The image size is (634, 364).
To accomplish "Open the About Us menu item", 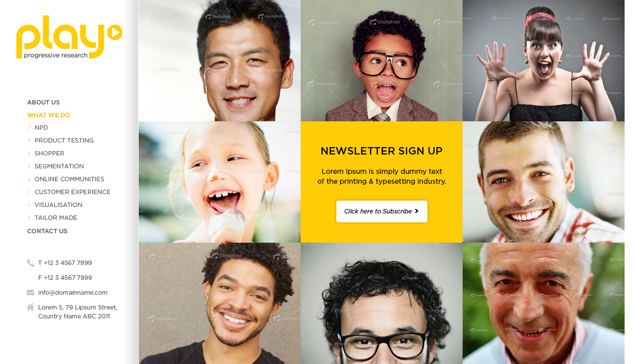I will point(44,103).
